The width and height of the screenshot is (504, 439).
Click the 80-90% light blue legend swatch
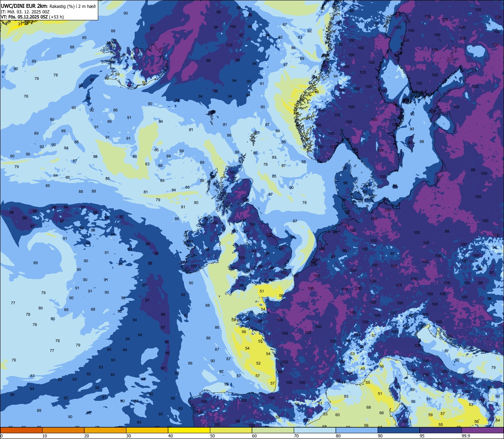(x=356, y=430)
